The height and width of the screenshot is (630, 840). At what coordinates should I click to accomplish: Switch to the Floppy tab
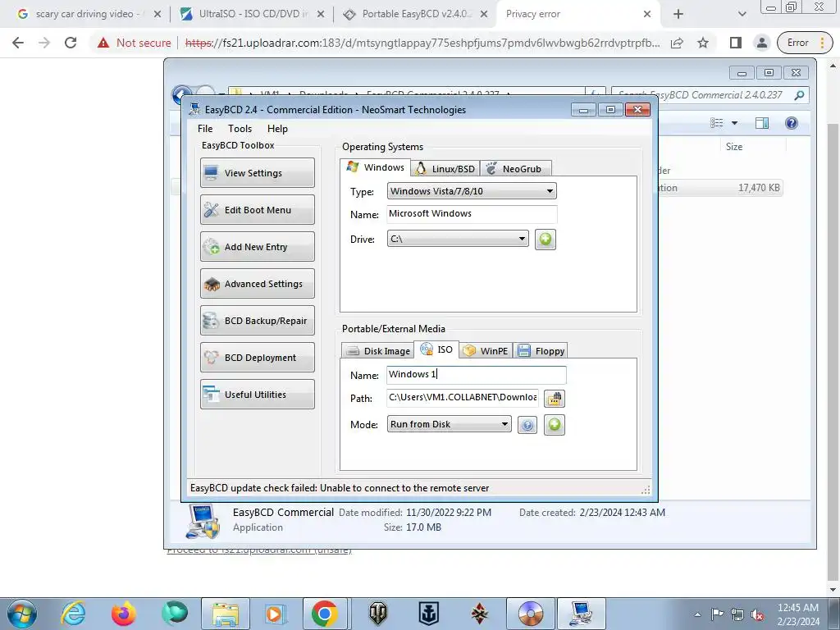coord(541,351)
